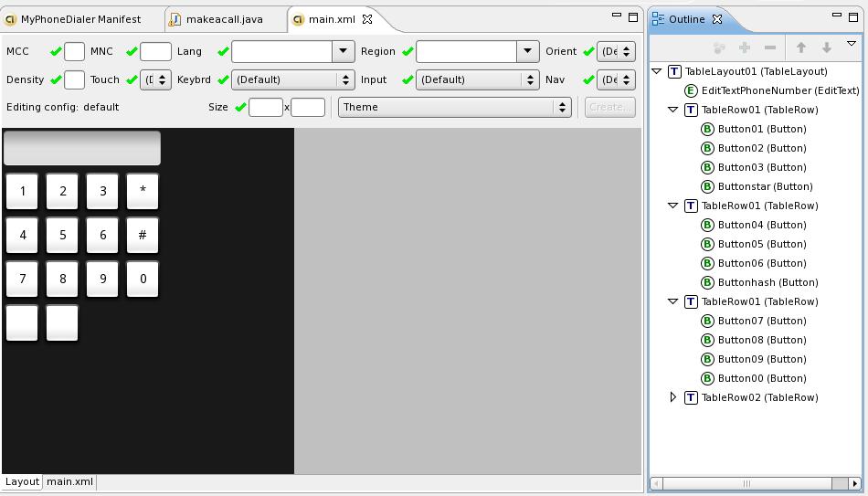Screen dimensions: 868x496
Task: Click the Button08 green B icon
Action: pos(707,340)
